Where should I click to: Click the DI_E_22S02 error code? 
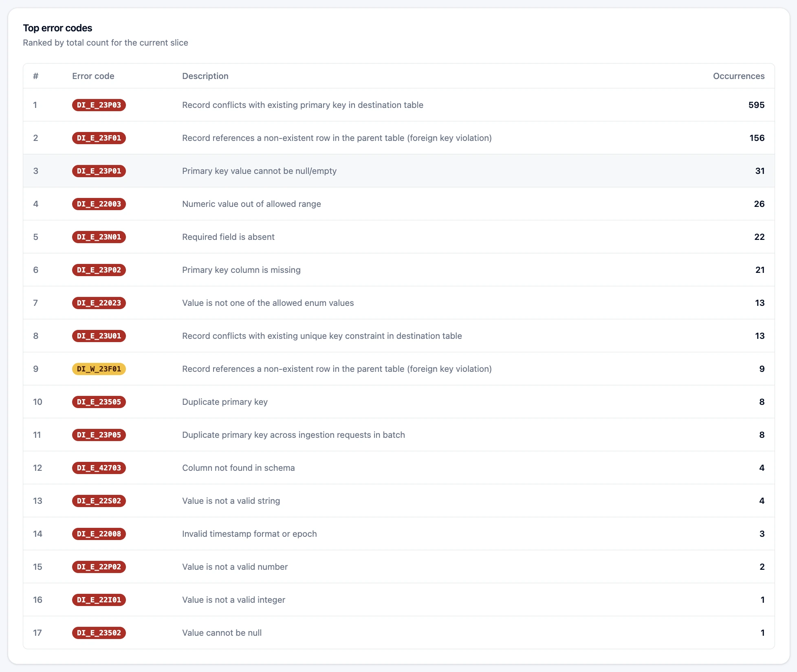[99, 501]
